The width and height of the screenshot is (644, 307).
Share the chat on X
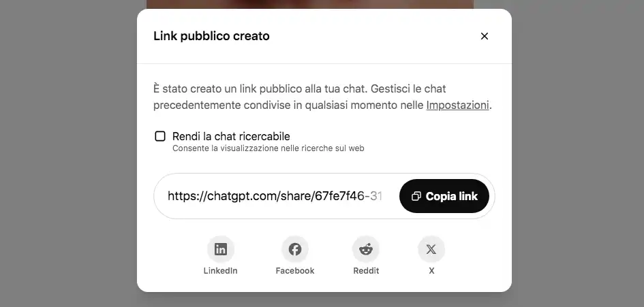[431, 249]
